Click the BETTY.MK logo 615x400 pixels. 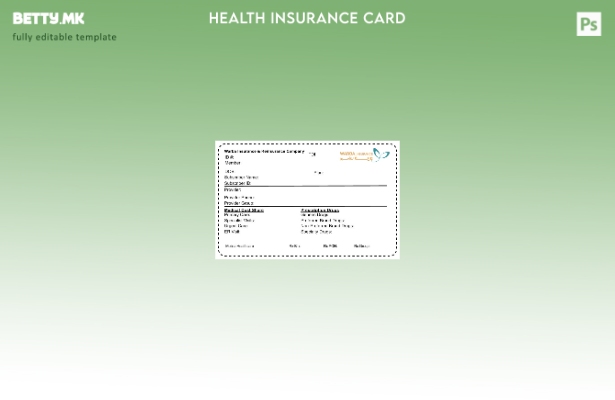[x=48, y=18]
